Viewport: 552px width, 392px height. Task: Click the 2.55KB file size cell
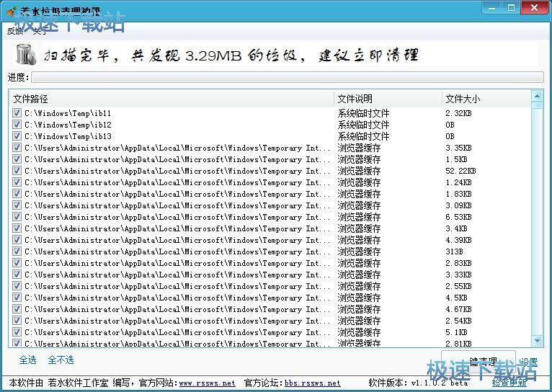458,287
